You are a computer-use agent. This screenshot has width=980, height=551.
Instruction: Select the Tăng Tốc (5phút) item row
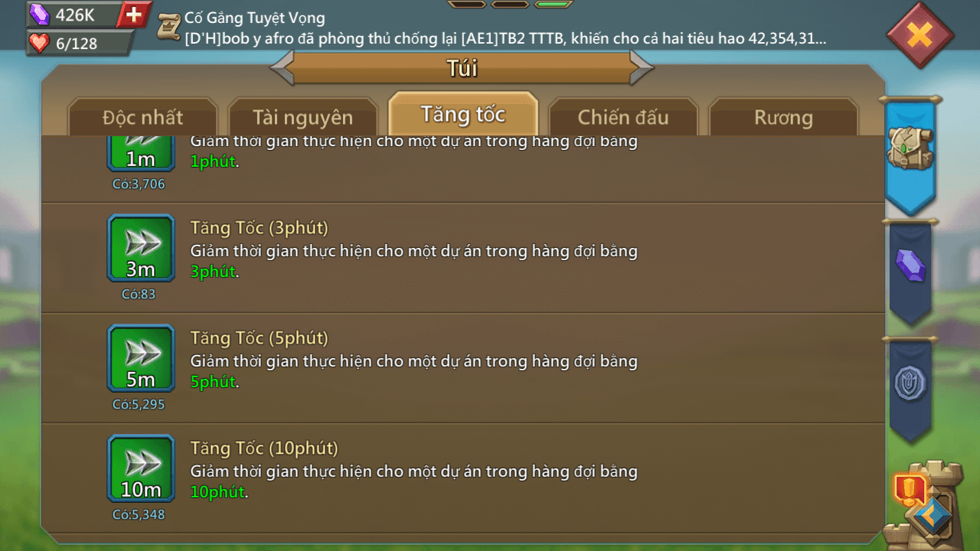(463, 368)
